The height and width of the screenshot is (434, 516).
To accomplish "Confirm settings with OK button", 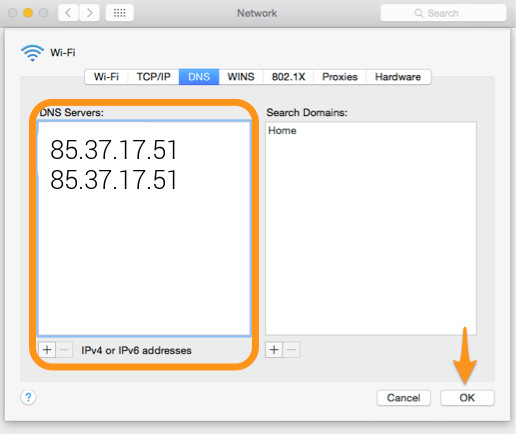I will [x=467, y=398].
